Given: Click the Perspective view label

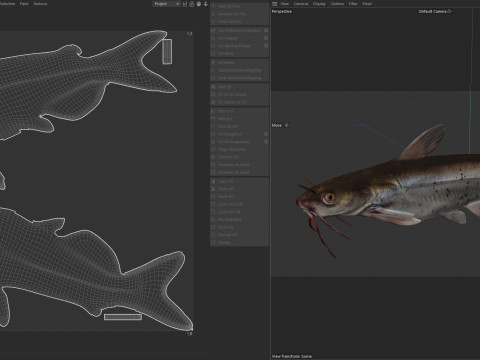Looking at the screenshot, I should click(x=282, y=11).
